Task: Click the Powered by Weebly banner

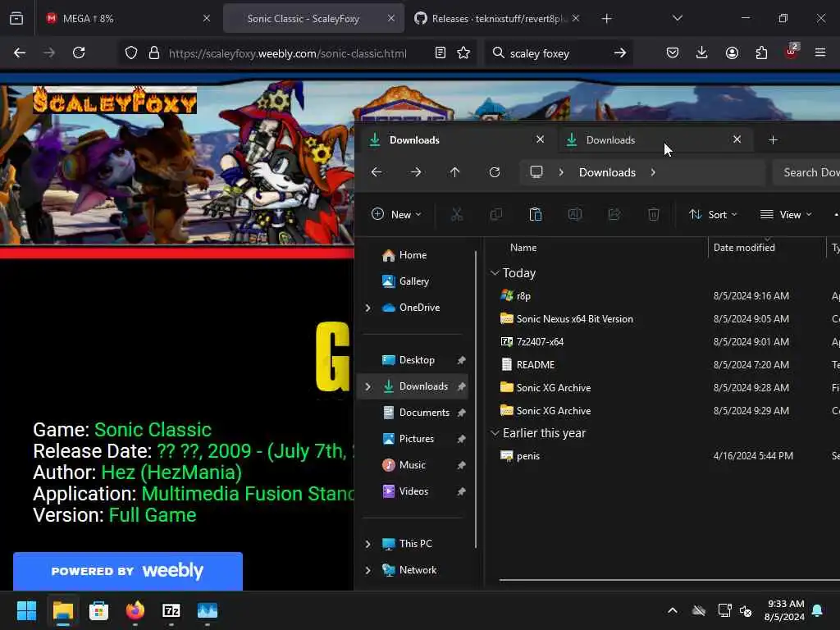Action: [x=127, y=571]
